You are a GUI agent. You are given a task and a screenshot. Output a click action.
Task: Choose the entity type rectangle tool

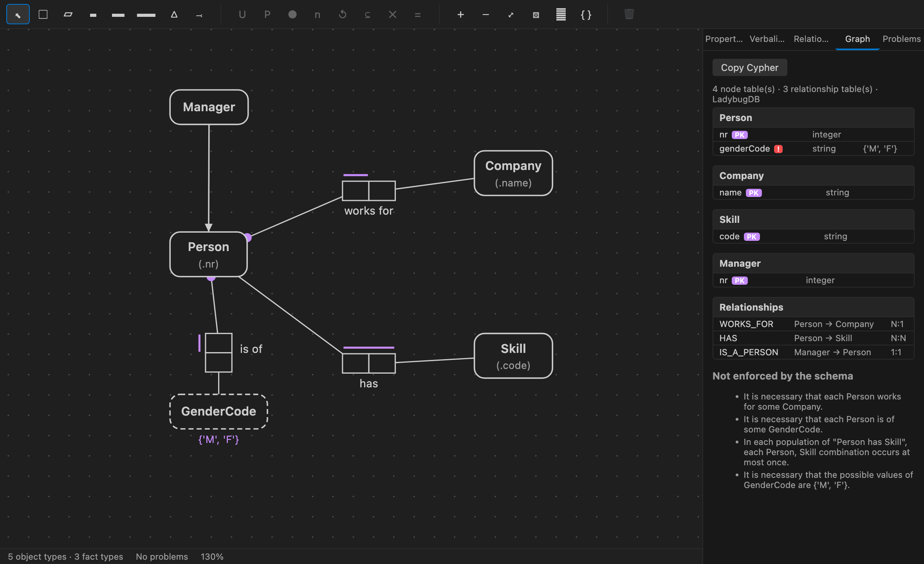click(43, 14)
